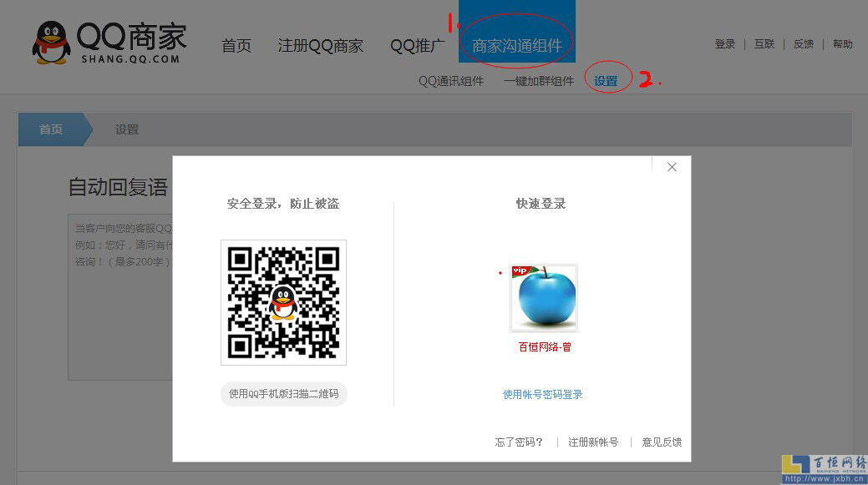This screenshot has height=485, width=868.
Task: Select the 首页 breadcrumb tab
Action: point(50,129)
